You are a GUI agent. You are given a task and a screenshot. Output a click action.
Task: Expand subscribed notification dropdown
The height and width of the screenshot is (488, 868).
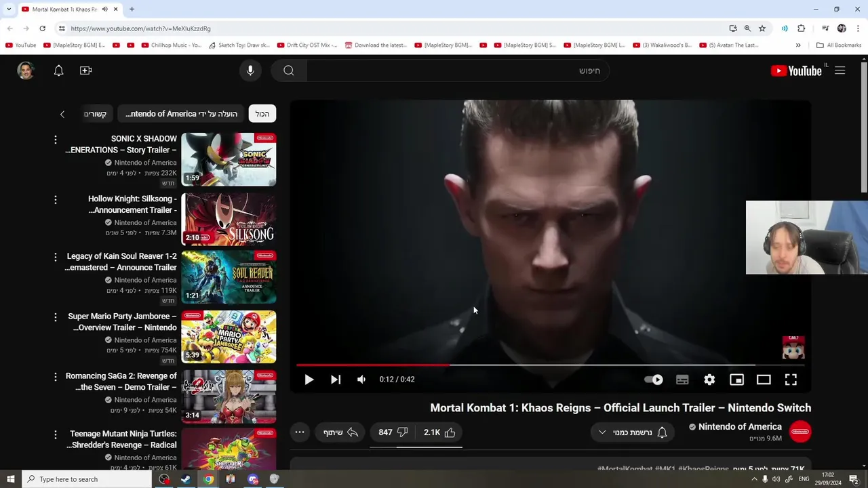[633, 432]
